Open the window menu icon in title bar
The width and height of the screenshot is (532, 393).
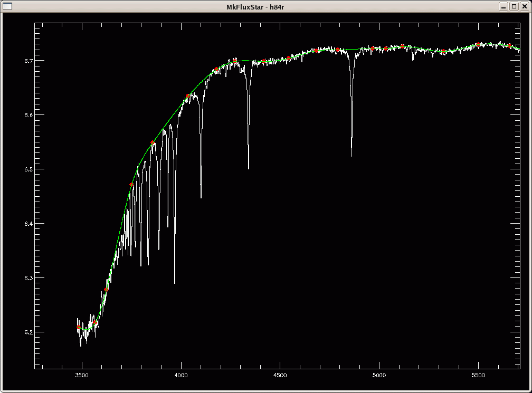tap(7, 6)
